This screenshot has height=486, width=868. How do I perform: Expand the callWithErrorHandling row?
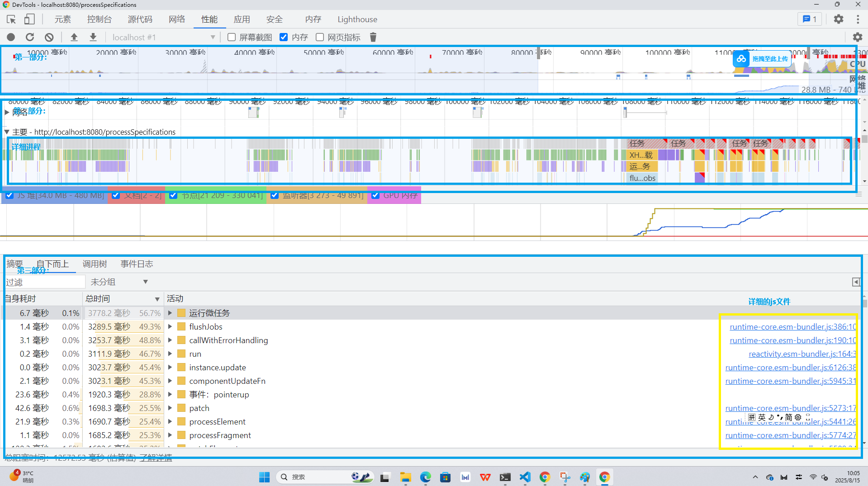pyautogui.click(x=170, y=340)
